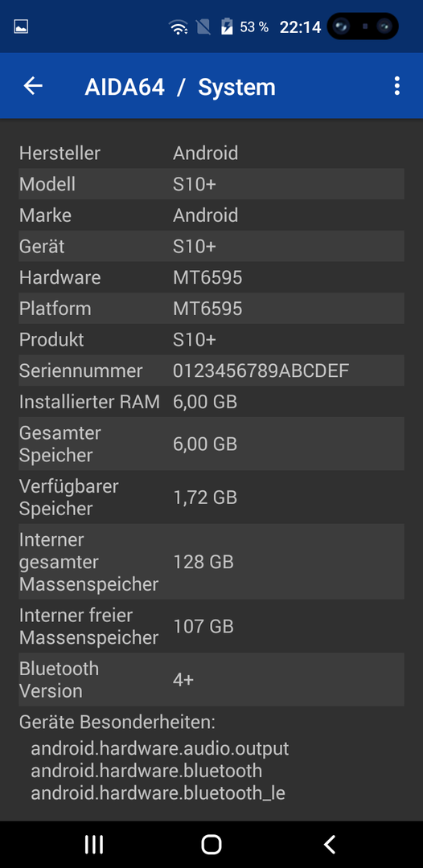Select the Installierter RAM row

point(211,401)
